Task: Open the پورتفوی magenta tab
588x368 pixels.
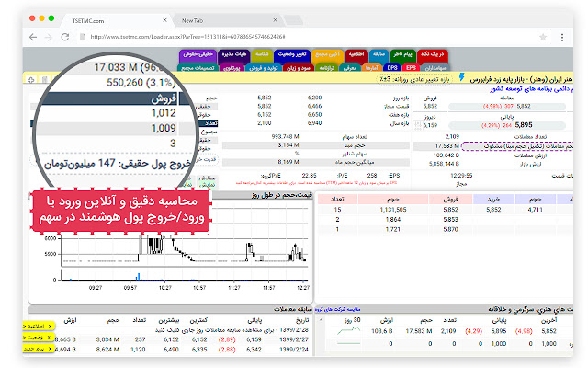Action: tap(232, 68)
